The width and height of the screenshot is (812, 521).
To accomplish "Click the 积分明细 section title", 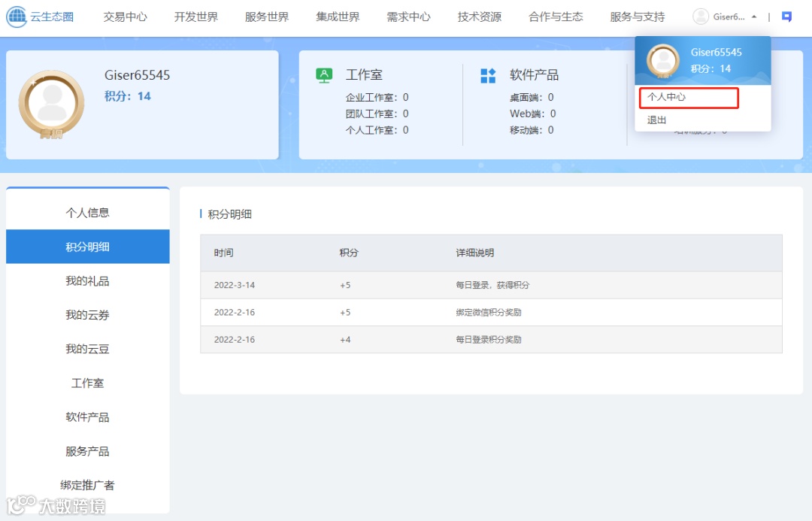I will (229, 214).
